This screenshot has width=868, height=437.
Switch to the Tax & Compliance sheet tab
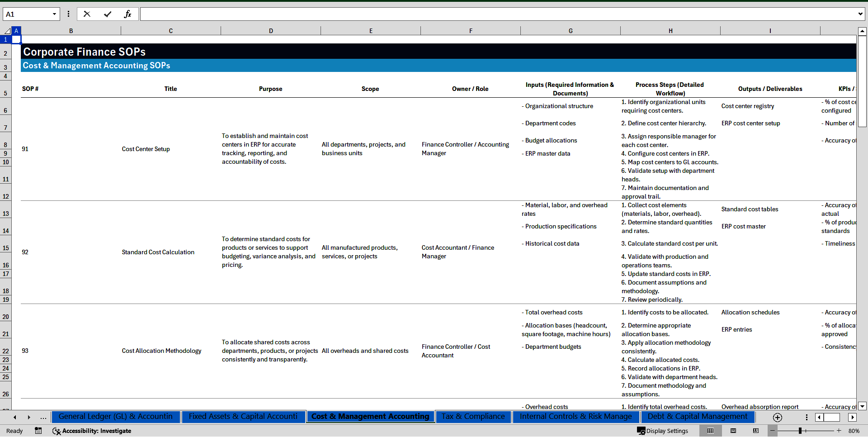click(x=473, y=417)
